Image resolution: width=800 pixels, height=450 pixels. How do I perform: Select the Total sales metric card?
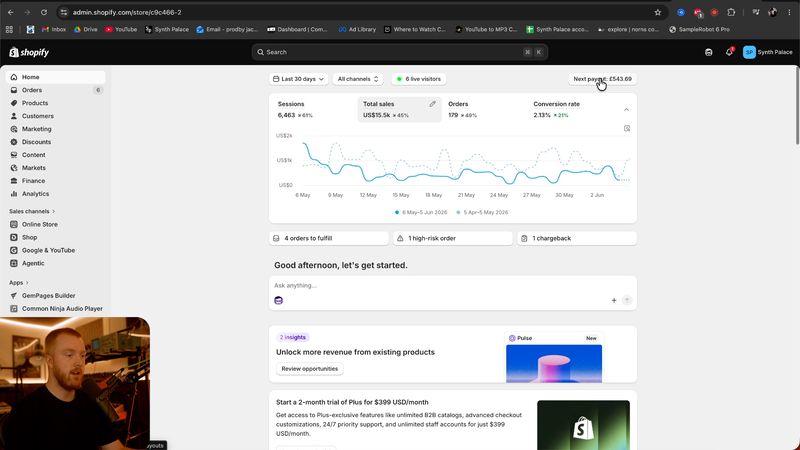pyautogui.click(x=399, y=109)
